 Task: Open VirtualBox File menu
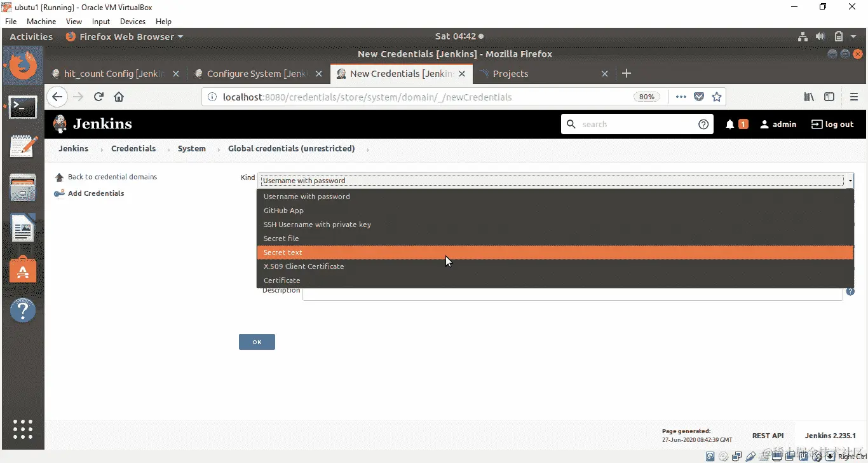(x=10, y=22)
